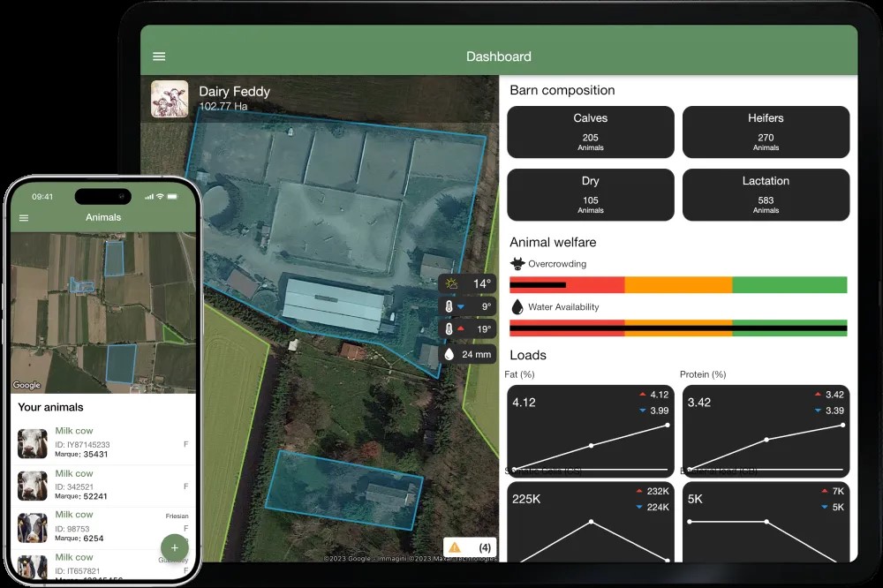The image size is (883, 588).
Task: Select the maximum temperature 19° indicator
Action: click(468, 330)
